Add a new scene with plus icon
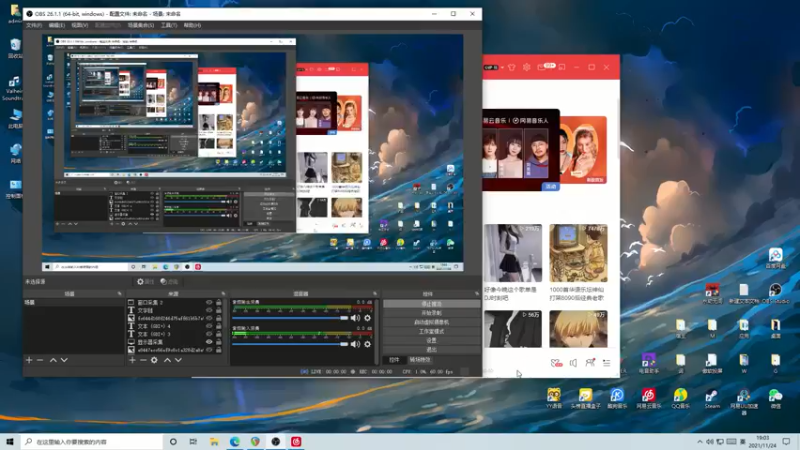The height and width of the screenshot is (450, 800). [x=29, y=360]
